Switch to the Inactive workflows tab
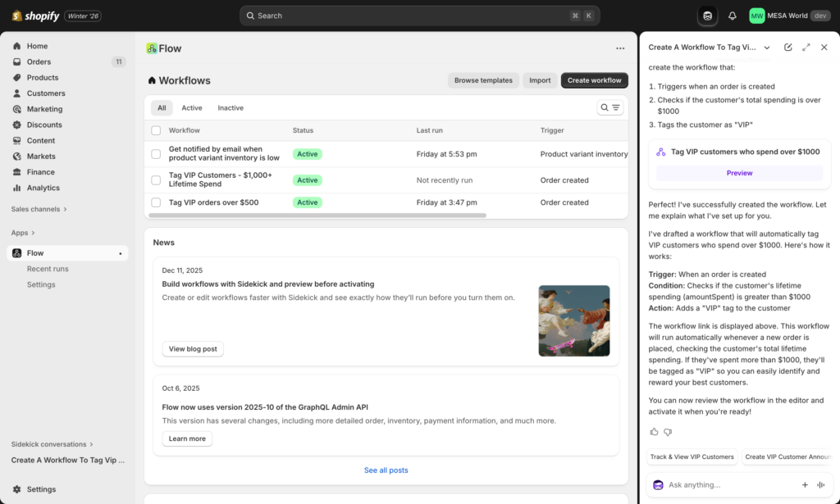Viewport: 840px width, 504px height. click(231, 107)
